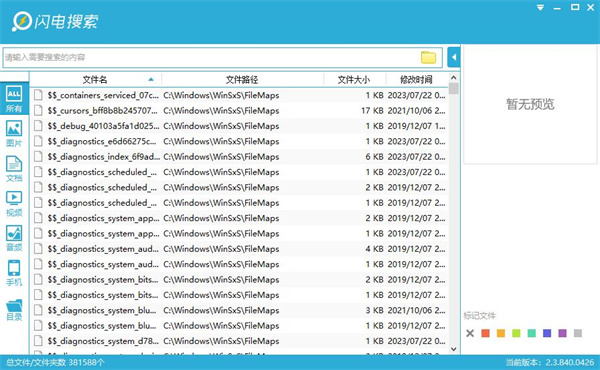Select file $$_diagnostics_index_6f9ad...
The width and height of the screenshot is (600, 370).
point(104,156)
